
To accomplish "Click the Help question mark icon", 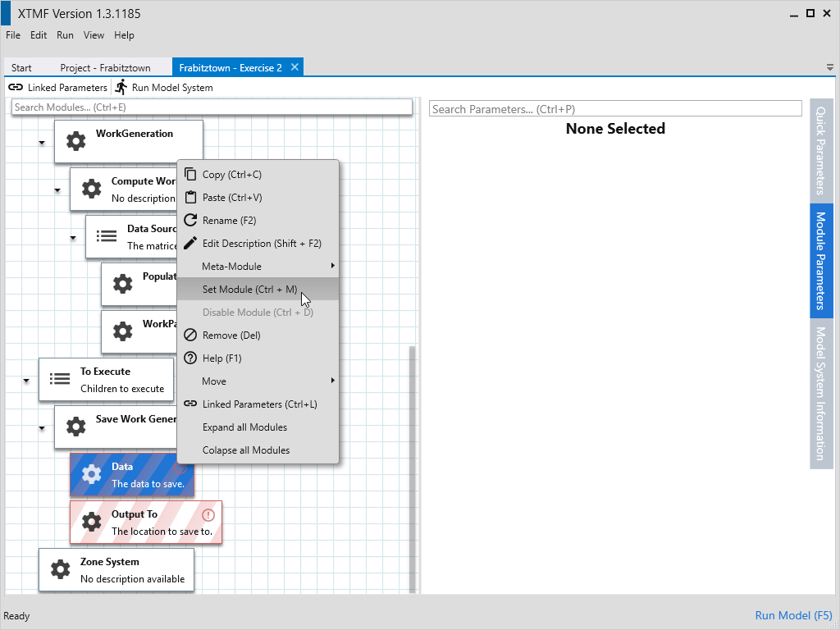I will 190,358.
